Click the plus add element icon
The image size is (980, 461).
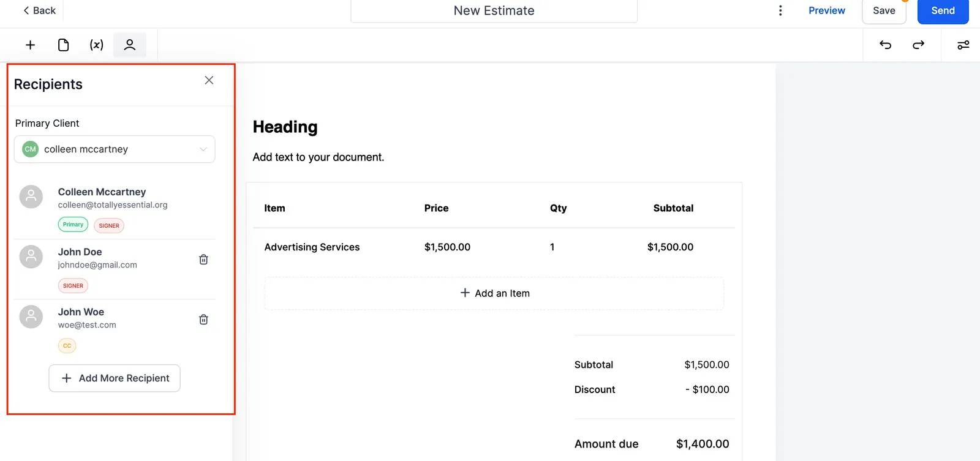(30, 45)
